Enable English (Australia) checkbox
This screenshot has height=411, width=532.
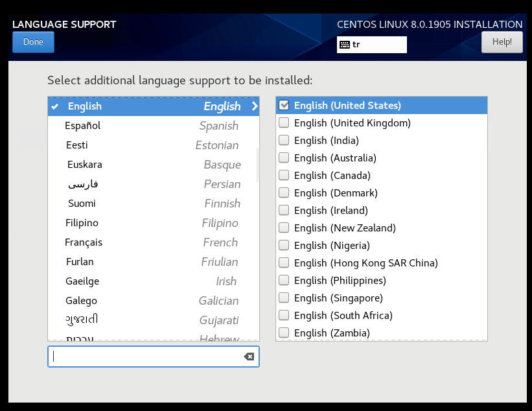[284, 158]
